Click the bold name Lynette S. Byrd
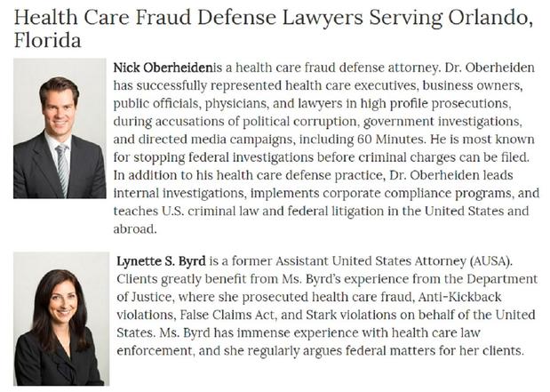Image resolution: width=550 pixels, height=392 pixels. (x=161, y=261)
